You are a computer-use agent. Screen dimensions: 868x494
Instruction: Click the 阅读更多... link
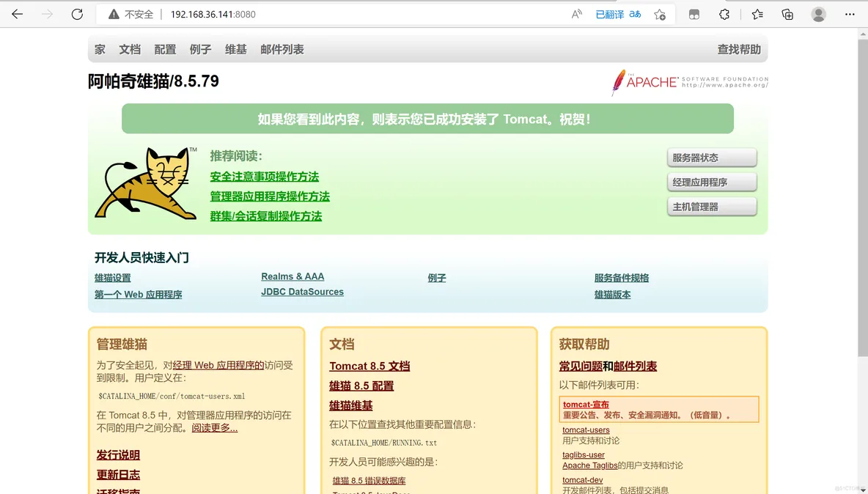(215, 427)
